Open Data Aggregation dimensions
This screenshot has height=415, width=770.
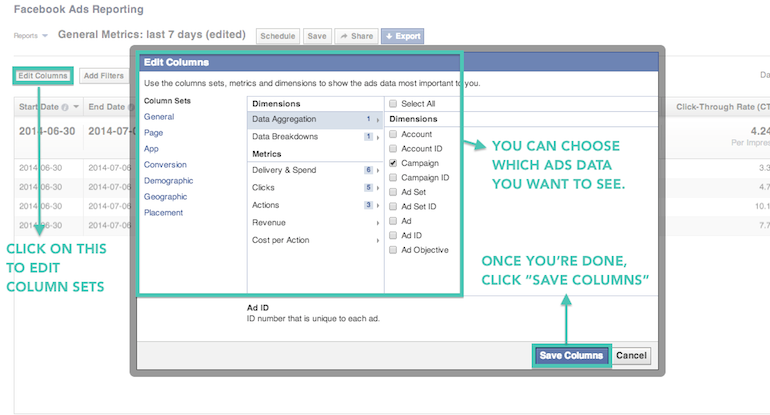click(x=315, y=119)
